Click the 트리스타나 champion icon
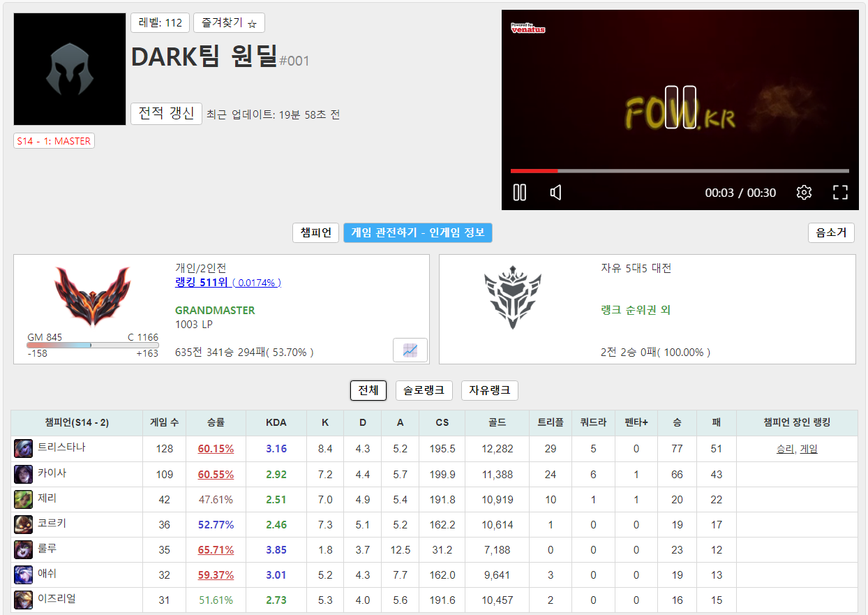The width and height of the screenshot is (868, 615). click(x=23, y=449)
